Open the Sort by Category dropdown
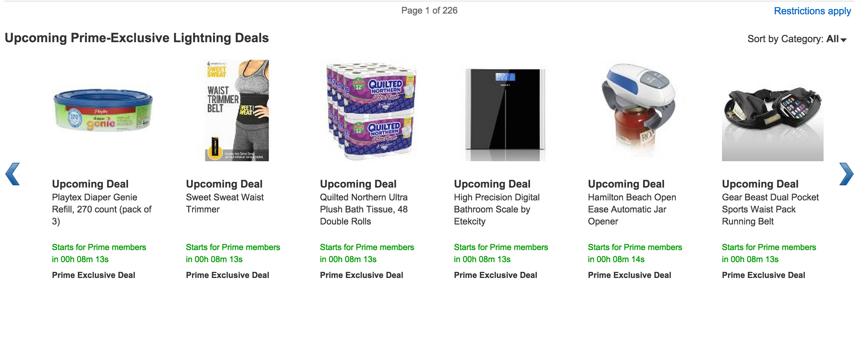This screenshot has height=342, width=868. (x=797, y=39)
